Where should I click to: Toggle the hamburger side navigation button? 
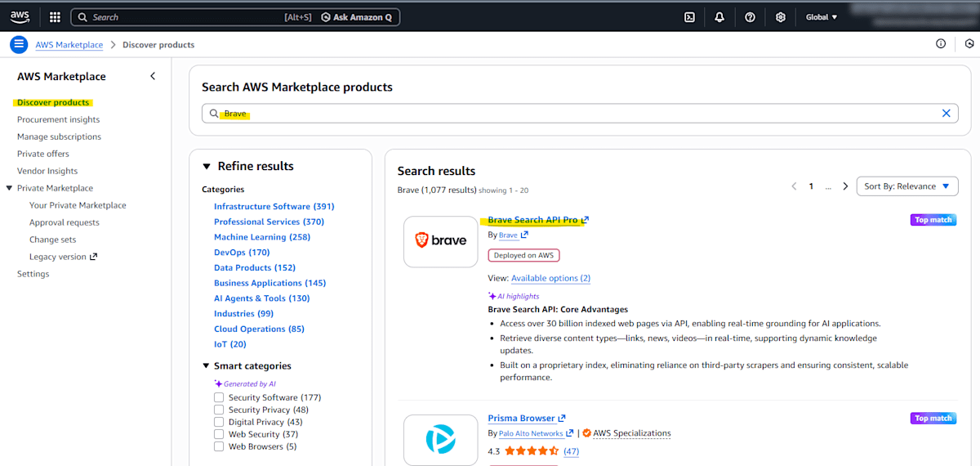tap(19, 44)
